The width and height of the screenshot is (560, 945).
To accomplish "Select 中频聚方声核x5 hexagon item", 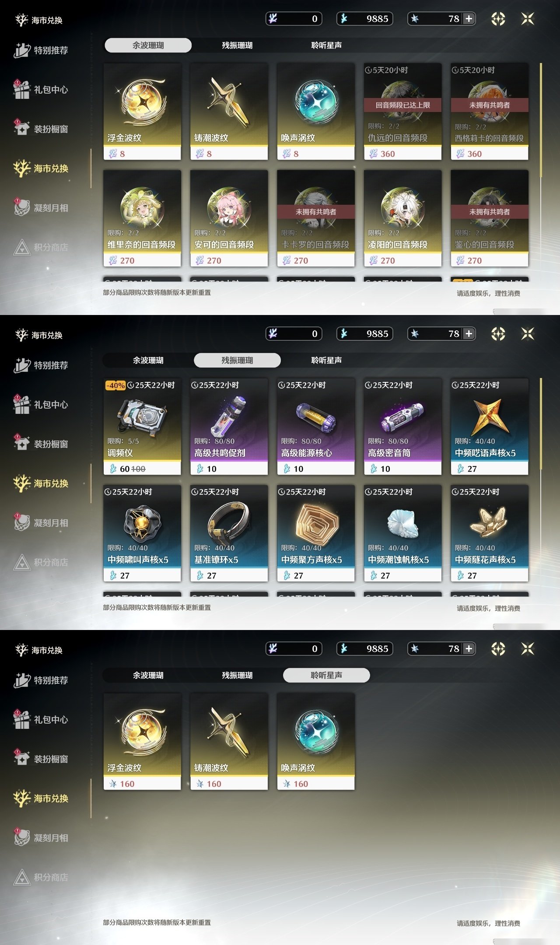I will point(316,533).
